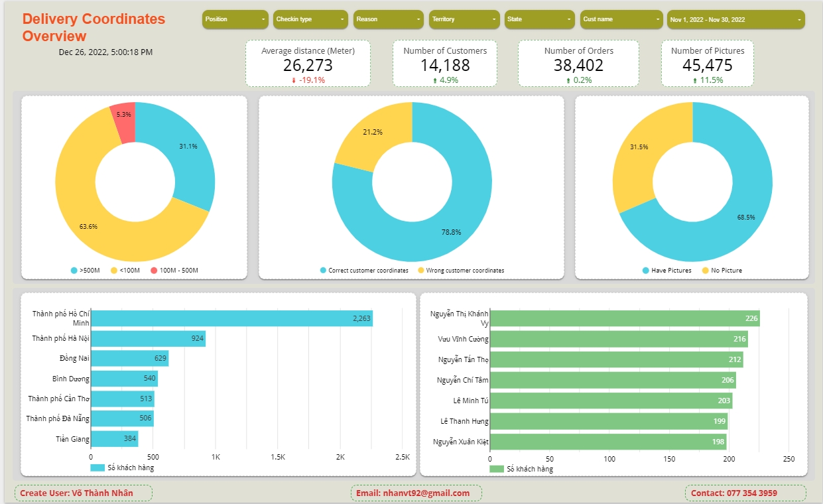This screenshot has width=823, height=504.
Task: Click the Number of Pictures value 45,475
Action: 708,65
